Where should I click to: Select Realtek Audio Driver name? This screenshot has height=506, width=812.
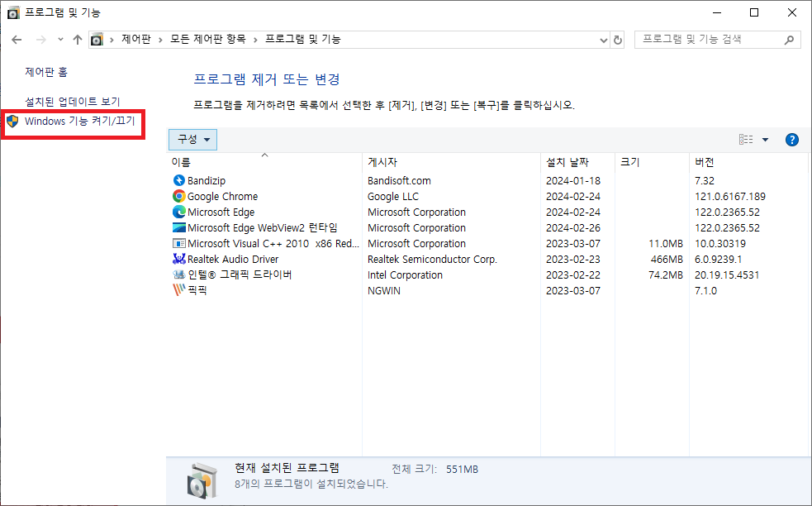tap(233, 259)
